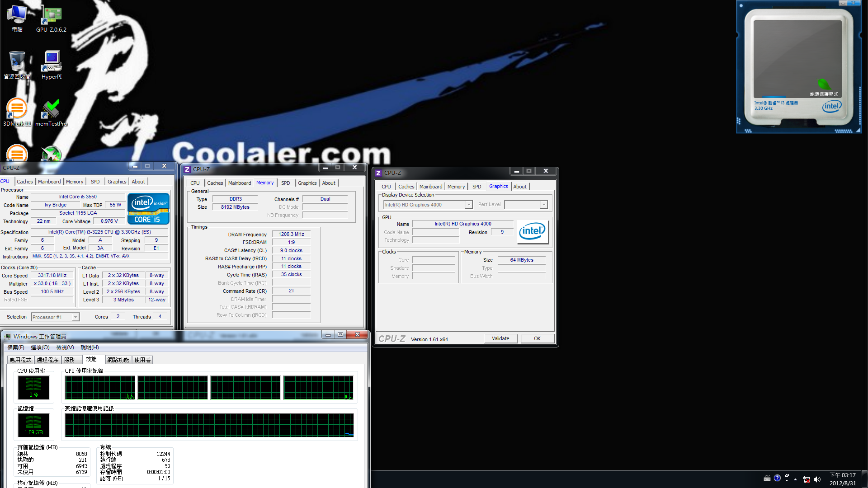The image size is (868, 488).
Task: Switch to Caches tab in left CPU-Z window
Action: pos(25,182)
